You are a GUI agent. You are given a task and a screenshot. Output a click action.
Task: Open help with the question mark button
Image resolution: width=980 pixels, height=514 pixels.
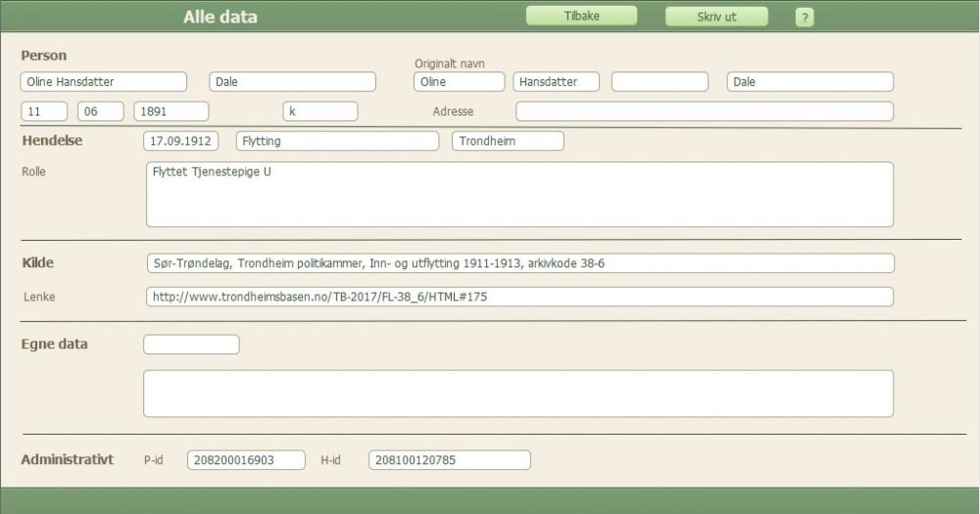804,18
